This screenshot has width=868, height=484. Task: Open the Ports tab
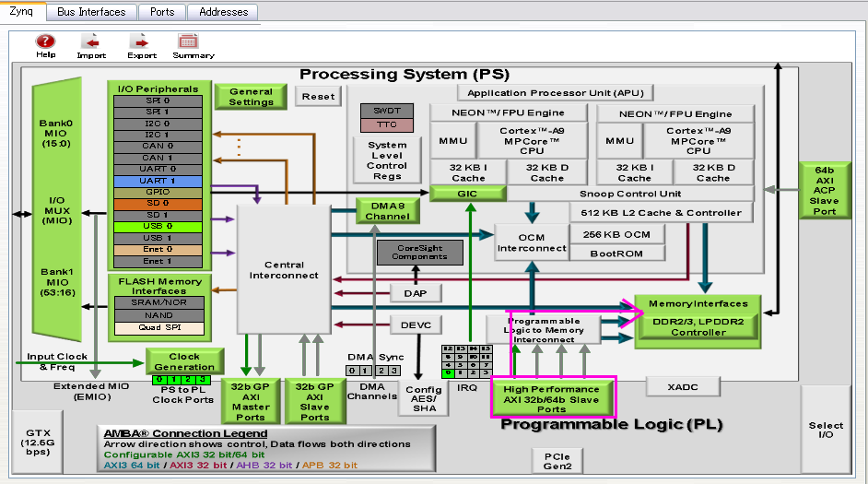(x=162, y=12)
